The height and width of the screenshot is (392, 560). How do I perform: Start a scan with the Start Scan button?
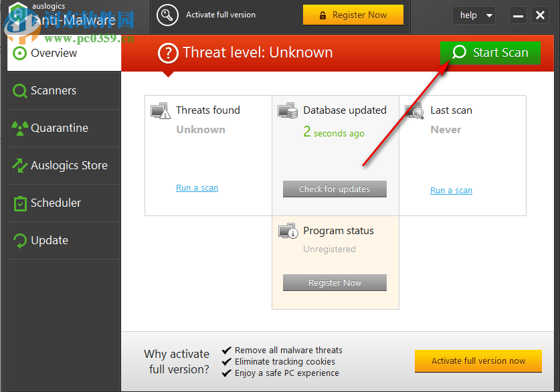click(x=490, y=53)
